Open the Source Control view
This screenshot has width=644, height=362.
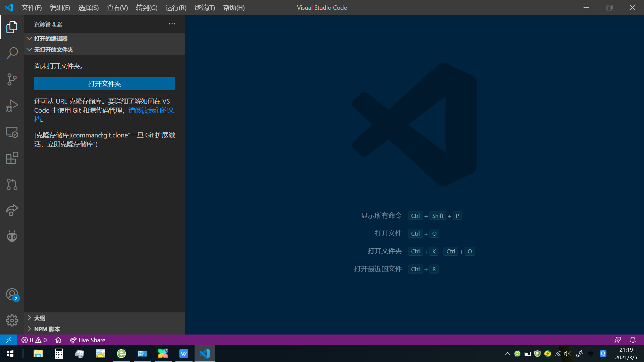pos(12,79)
